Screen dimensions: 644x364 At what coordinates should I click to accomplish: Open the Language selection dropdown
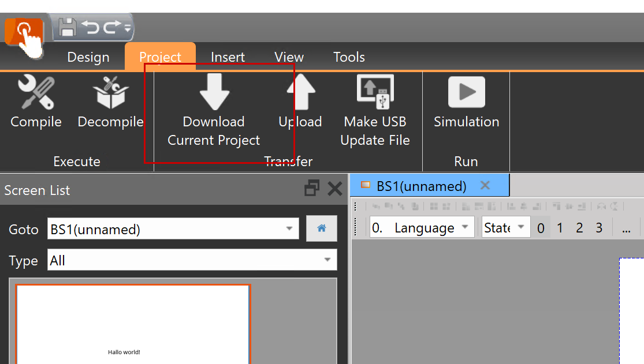(x=465, y=227)
